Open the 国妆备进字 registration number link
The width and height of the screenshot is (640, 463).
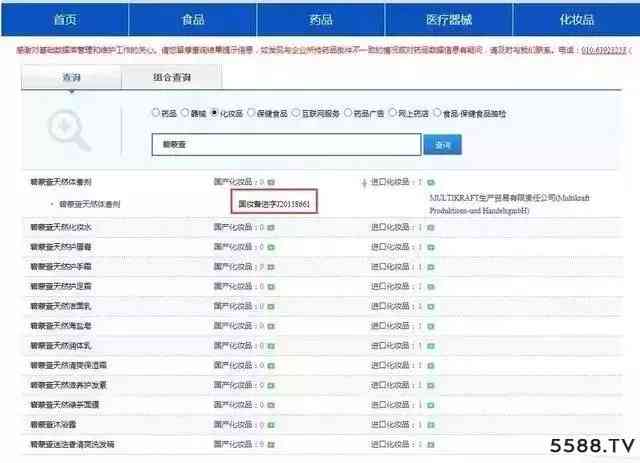[x=272, y=203]
